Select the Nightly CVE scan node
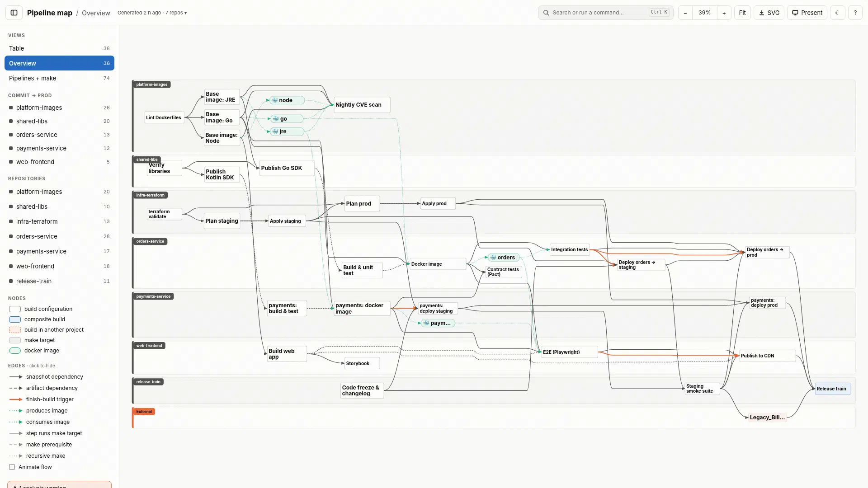Image resolution: width=868 pixels, height=488 pixels. click(362, 105)
